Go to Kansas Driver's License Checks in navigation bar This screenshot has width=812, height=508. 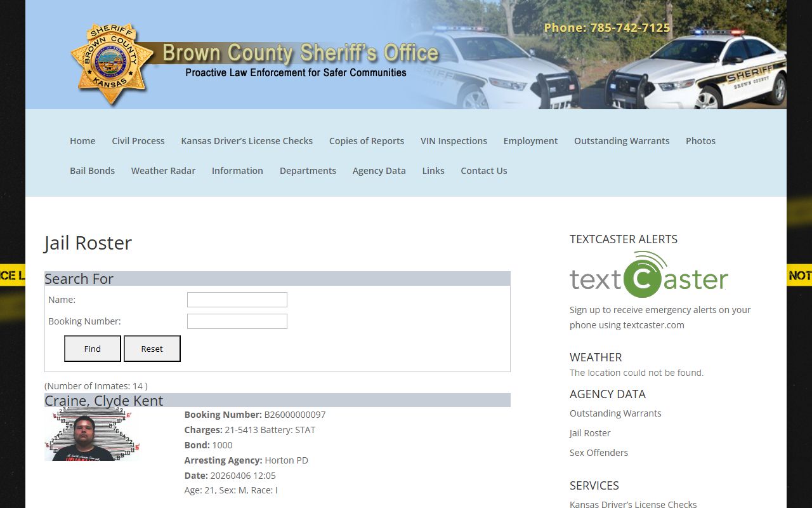click(x=247, y=141)
